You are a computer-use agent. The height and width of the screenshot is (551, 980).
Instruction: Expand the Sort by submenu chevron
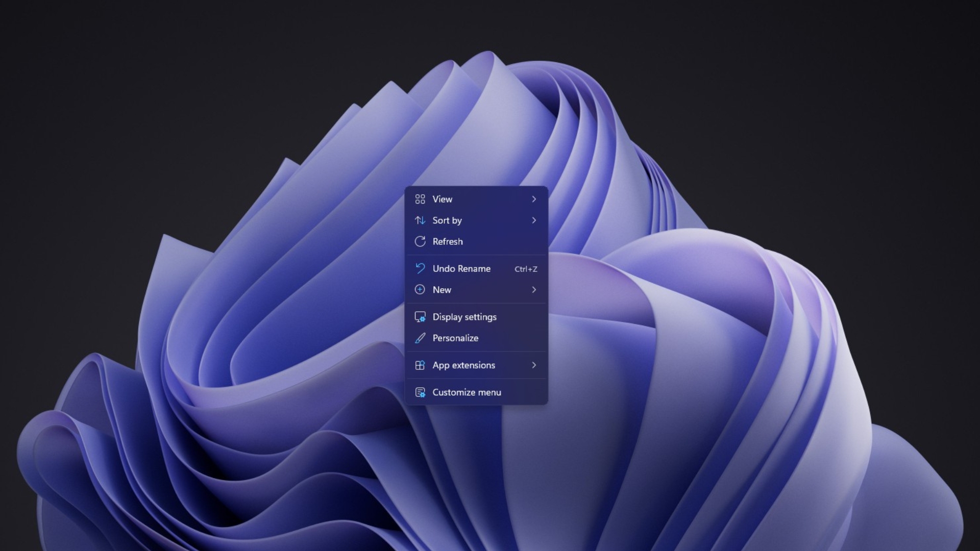(534, 220)
